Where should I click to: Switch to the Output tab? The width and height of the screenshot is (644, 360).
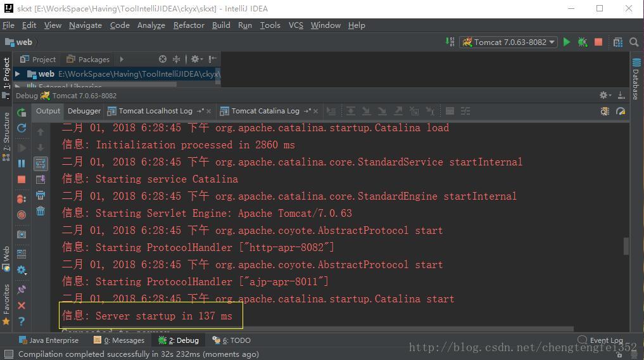pyautogui.click(x=47, y=111)
